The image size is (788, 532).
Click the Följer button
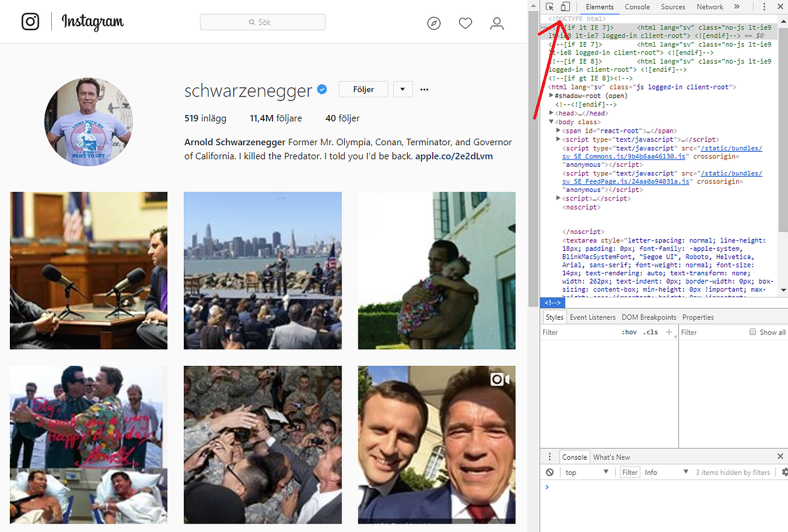click(363, 89)
